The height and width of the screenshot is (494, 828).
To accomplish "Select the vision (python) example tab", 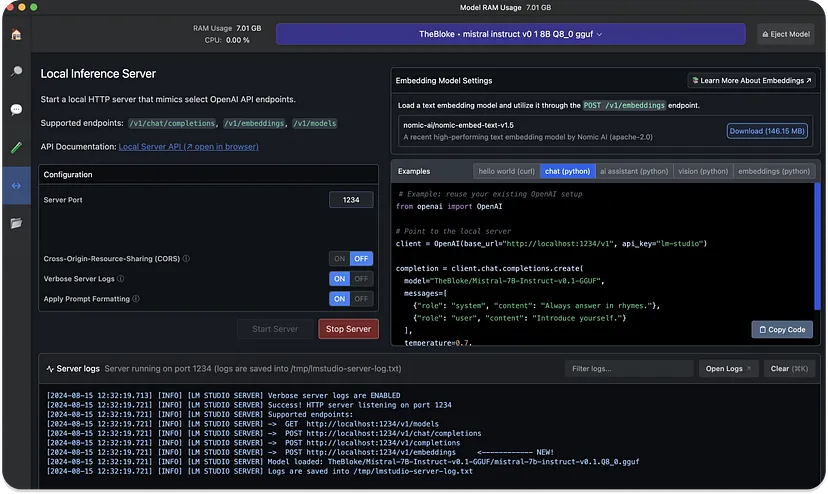I will click(x=703, y=171).
